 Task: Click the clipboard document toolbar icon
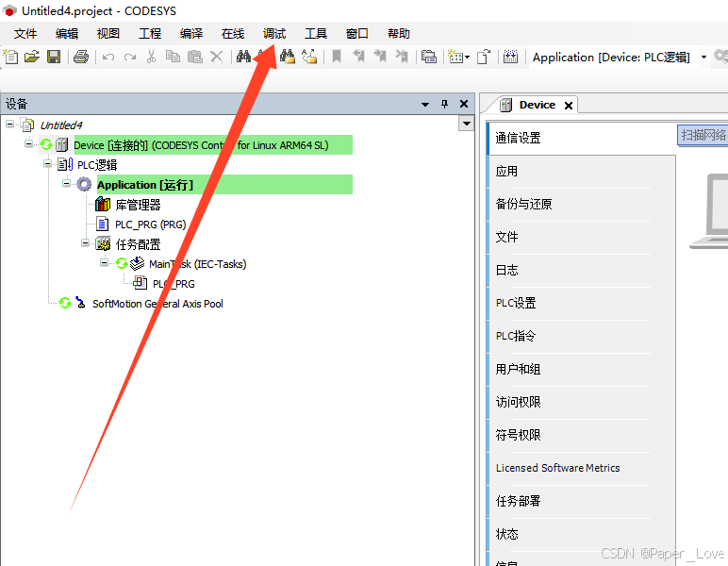tap(484, 57)
